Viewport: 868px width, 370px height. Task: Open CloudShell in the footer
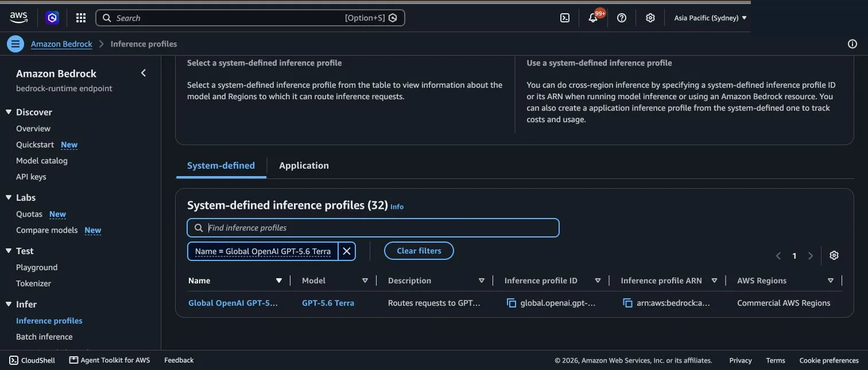point(32,360)
